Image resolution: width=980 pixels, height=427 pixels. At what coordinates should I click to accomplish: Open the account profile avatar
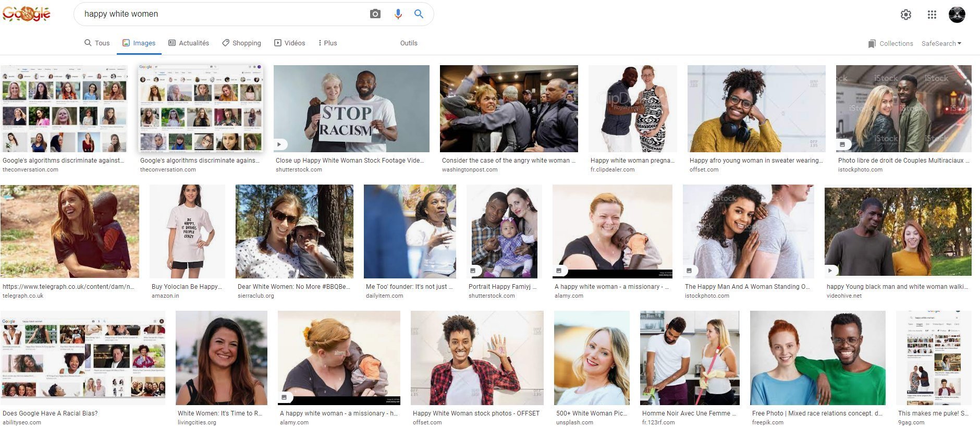click(x=957, y=15)
